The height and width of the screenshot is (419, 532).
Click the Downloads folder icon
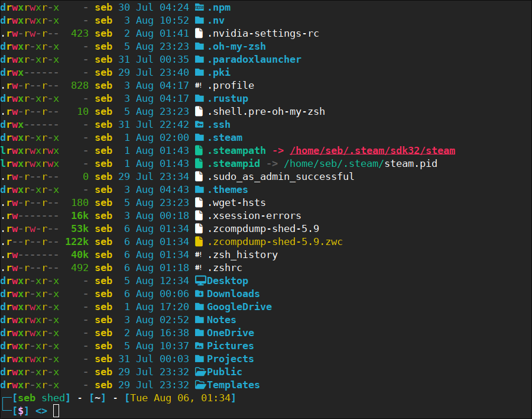[200, 294]
